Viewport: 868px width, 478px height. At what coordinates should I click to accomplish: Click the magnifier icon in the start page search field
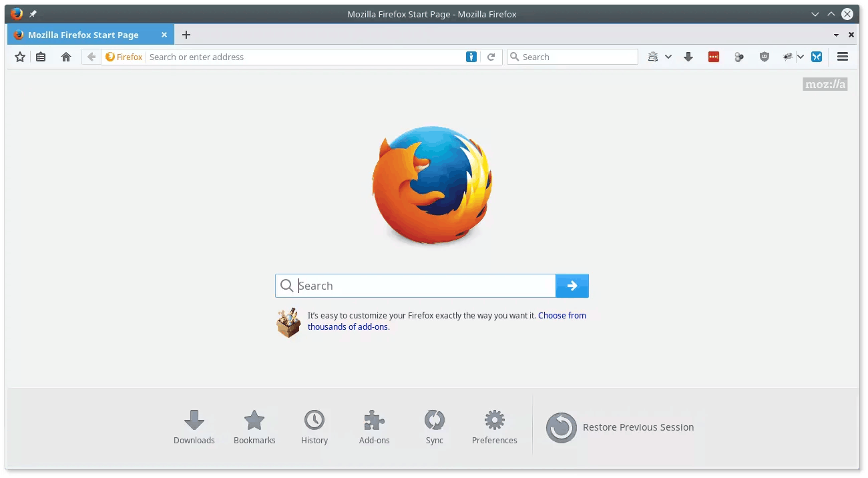(287, 286)
